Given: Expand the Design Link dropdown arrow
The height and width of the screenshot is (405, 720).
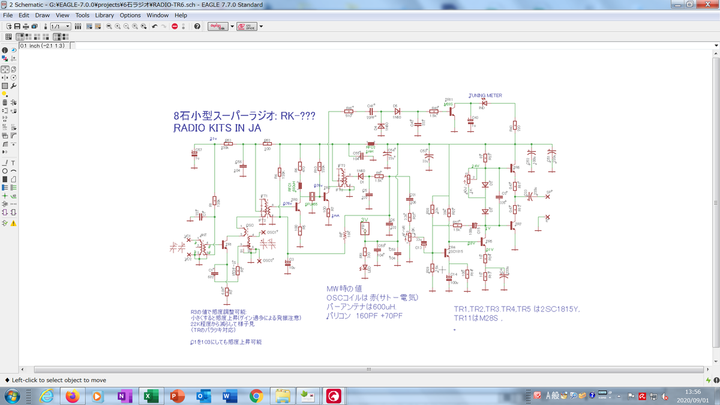Looking at the screenshot, I should click(233, 28).
